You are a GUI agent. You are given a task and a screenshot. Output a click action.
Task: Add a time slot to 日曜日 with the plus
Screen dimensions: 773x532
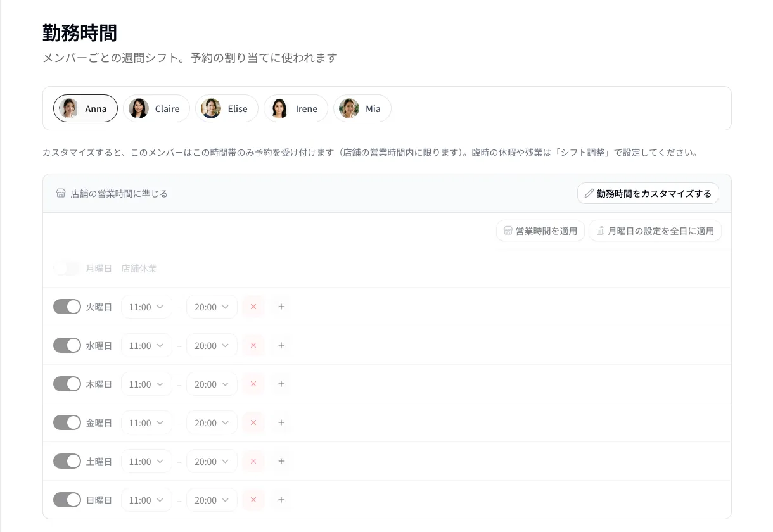(x=281, y=500)
